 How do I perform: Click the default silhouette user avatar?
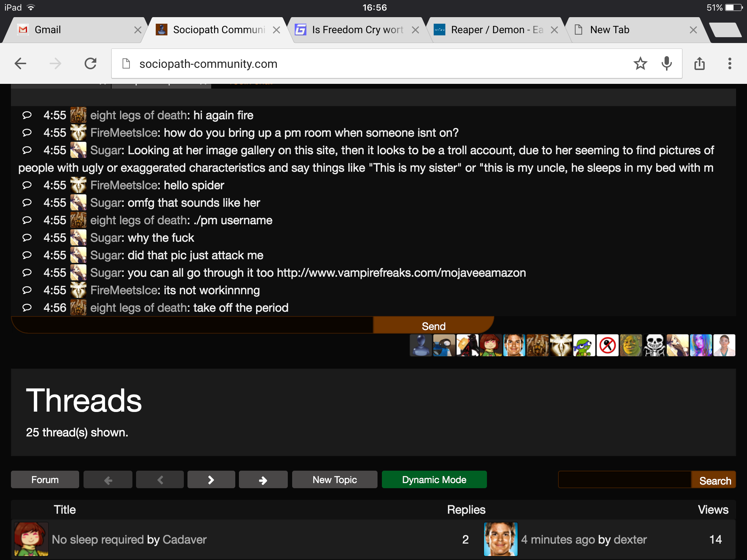point(421,345)
